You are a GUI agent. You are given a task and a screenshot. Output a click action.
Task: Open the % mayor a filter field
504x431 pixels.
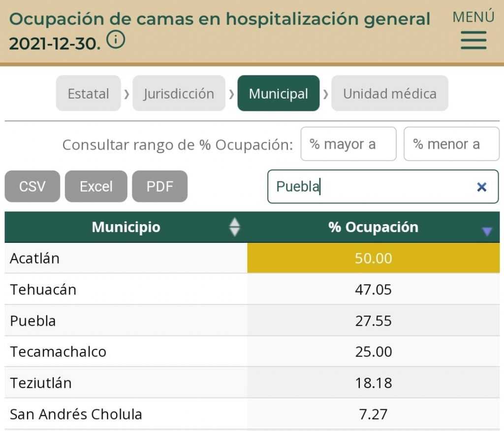point(348,144)
